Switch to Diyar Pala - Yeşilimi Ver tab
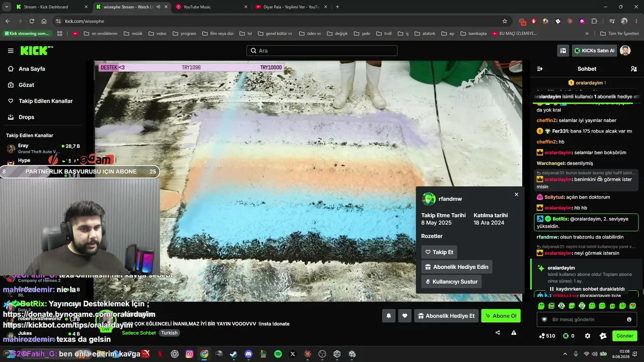This screenshot has width=644, height=362. 291,7
